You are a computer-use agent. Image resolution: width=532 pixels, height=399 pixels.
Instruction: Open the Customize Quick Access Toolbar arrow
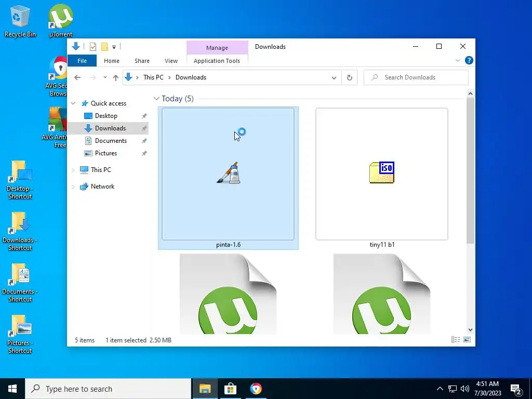pos(114,47)
